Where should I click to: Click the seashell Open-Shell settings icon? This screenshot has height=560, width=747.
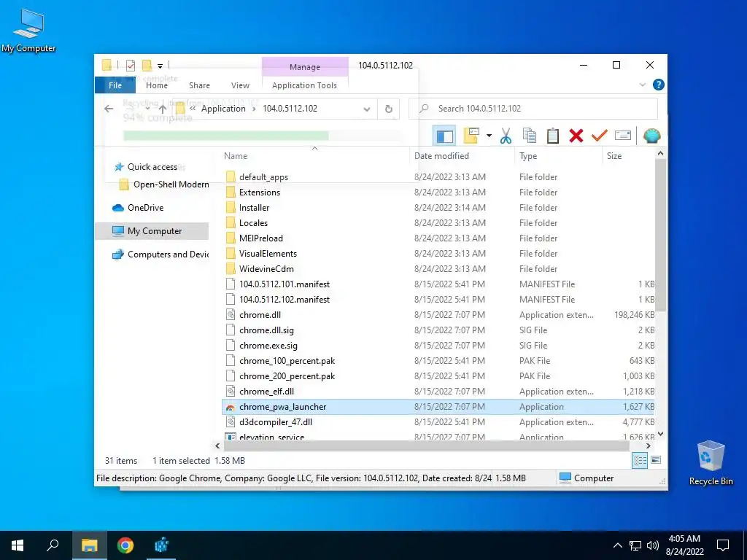coord(651,136)
